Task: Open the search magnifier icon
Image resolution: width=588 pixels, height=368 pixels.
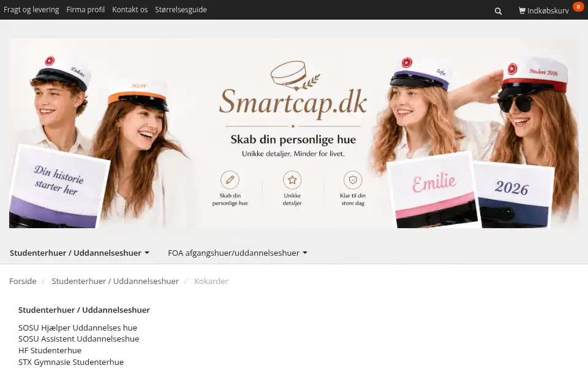Action: click(498, 11)
